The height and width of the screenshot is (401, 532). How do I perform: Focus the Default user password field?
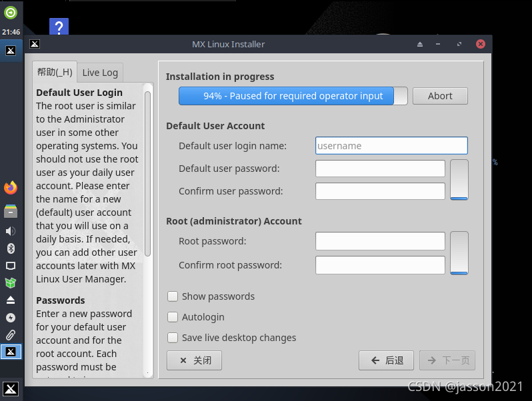click(380, 169)
